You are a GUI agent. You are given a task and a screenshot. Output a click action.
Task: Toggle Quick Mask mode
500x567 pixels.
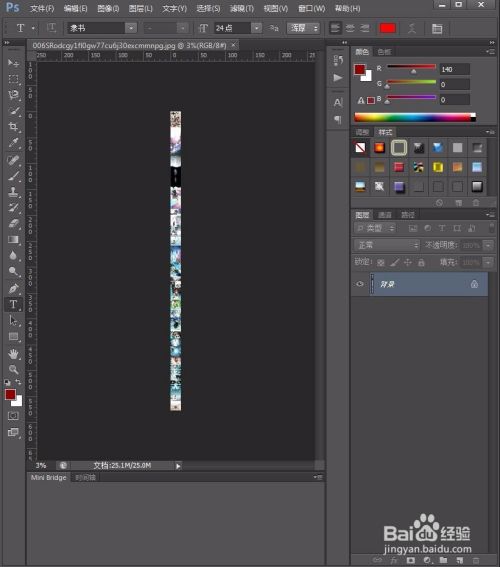(x=13, y=416)
